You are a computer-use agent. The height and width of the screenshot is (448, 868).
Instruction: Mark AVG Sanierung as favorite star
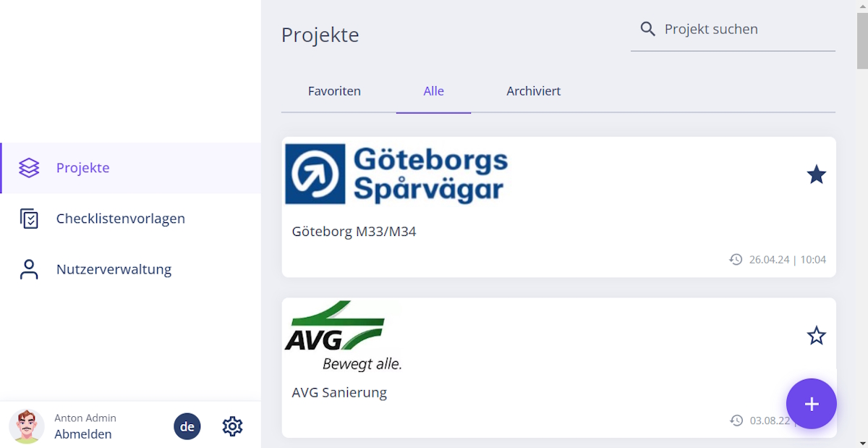point(816,336)
